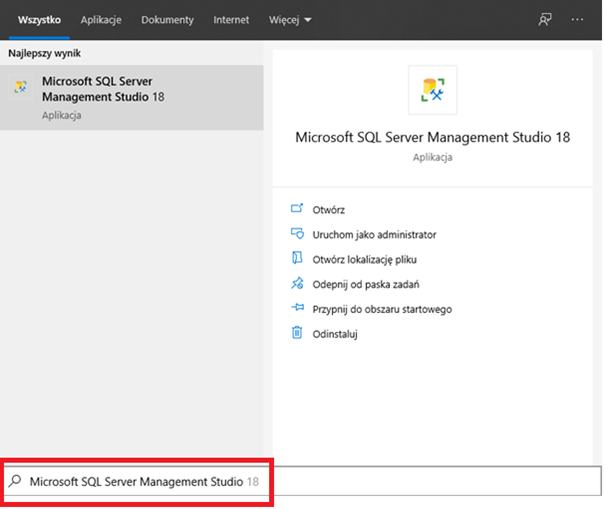Image resolution: width=605 pixels, height=509 pixels.
Task: Click the magnifying glass search icon
Action: (x=15, y=481)
